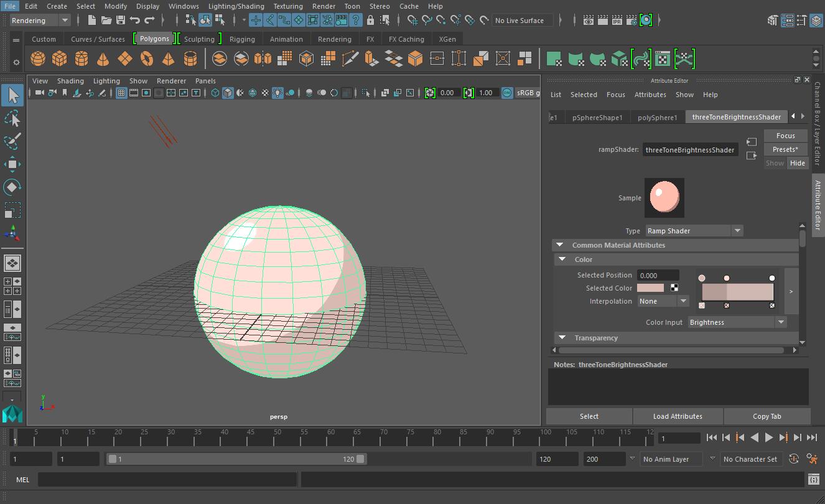Open the Interpolation None dropdown

[663, 301]
